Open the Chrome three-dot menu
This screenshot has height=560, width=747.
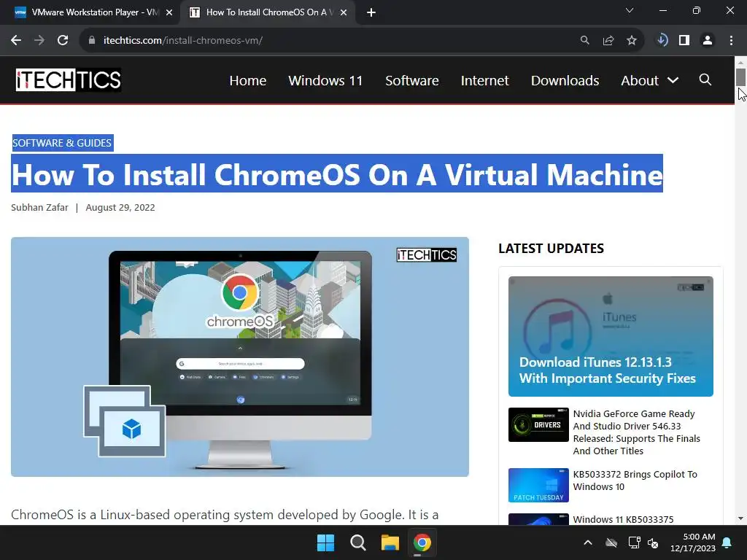(731, 41)
